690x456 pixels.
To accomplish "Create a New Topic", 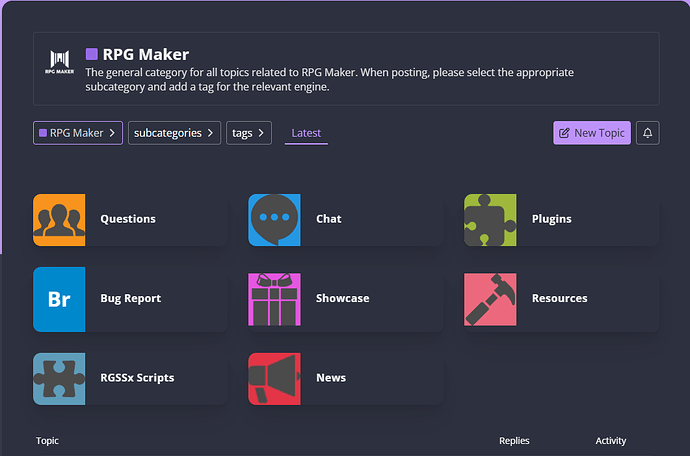I will [592, 133].
